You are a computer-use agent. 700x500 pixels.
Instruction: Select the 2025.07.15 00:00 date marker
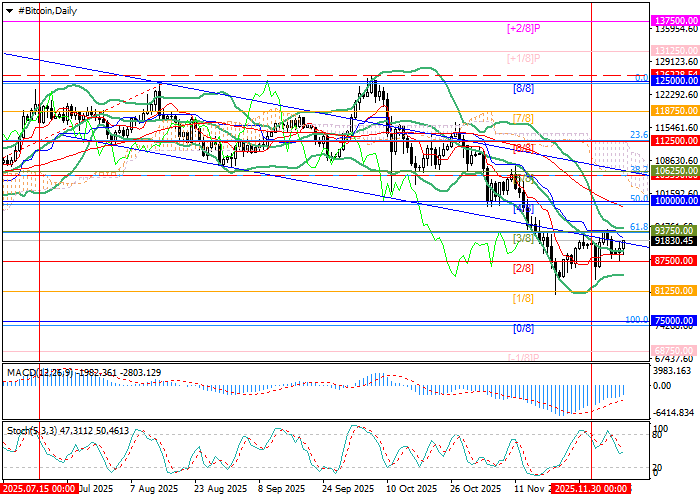[38, 489]
